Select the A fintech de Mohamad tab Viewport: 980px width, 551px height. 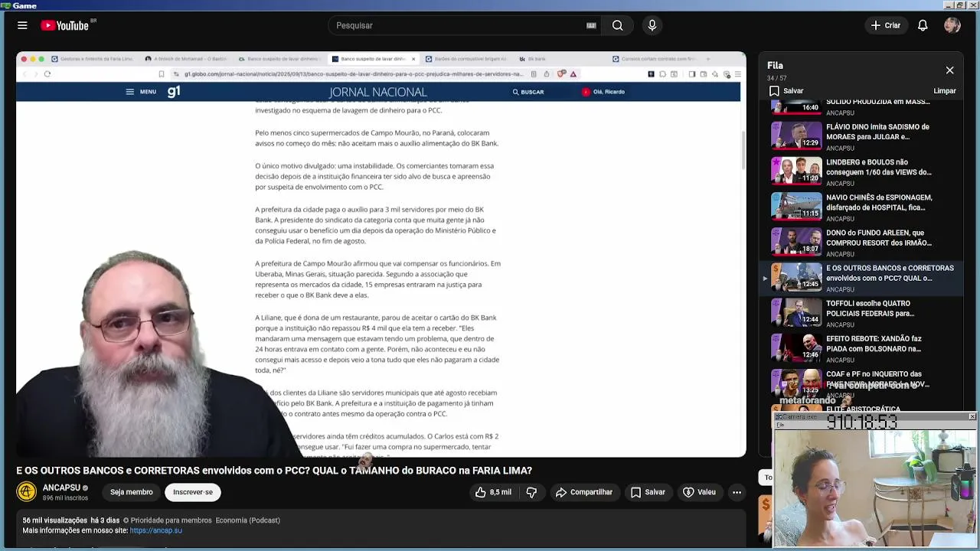tap(186, 59)
